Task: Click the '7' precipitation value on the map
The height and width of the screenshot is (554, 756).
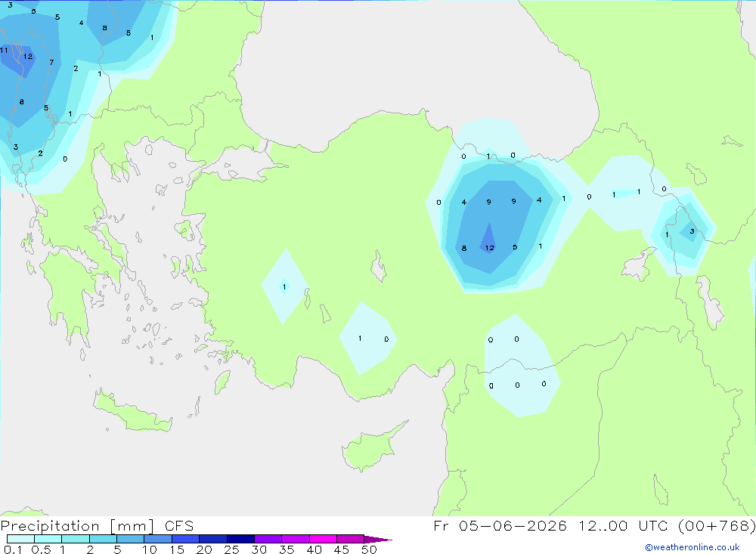Action: (x=51, y=62)
